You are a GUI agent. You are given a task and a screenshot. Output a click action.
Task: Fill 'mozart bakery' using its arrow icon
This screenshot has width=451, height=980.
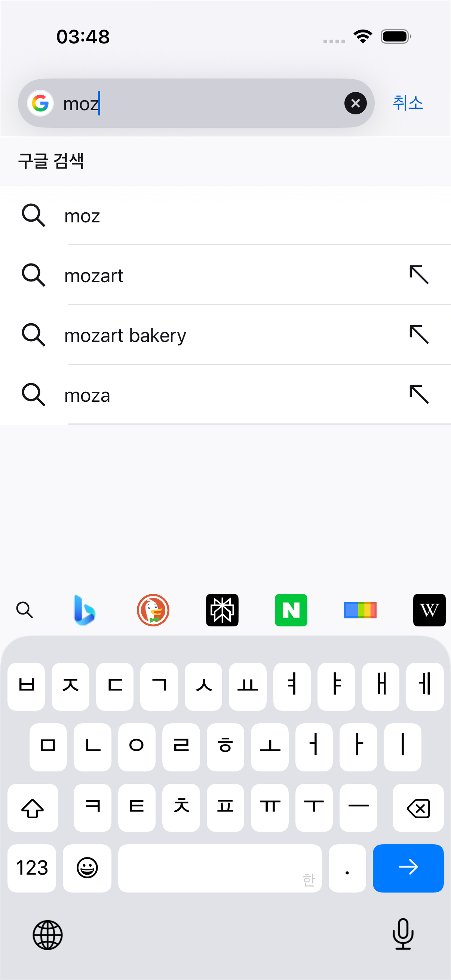tap(419, 335)
